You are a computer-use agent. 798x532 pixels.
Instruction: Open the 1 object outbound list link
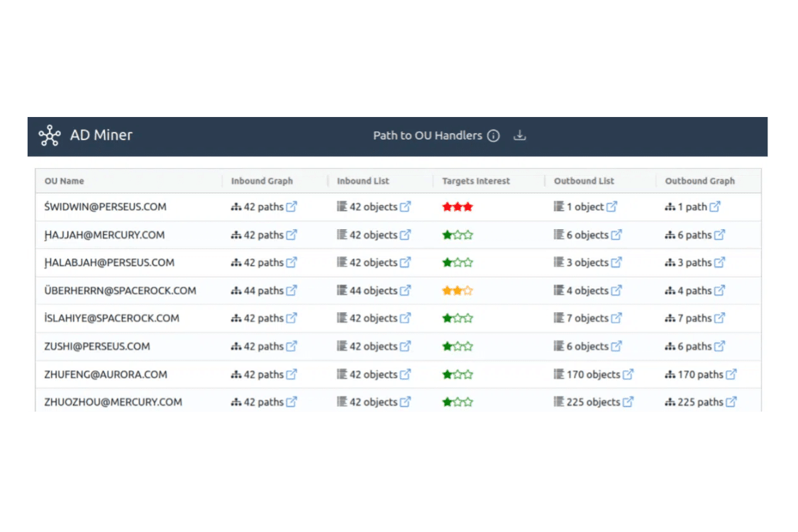pyautogui.click(x=585, y=206)
